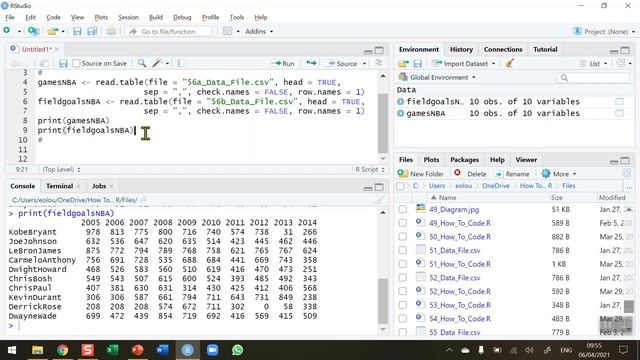Create a new file with plus icon
This screenshot has width=640, height=360.
[x=7, y=31]
